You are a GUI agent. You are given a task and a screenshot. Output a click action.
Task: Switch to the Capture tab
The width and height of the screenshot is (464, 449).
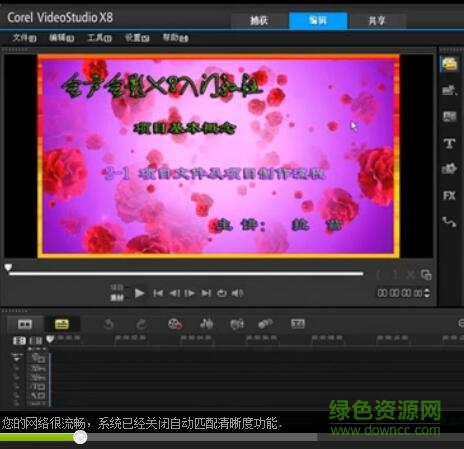coord(259,21)
